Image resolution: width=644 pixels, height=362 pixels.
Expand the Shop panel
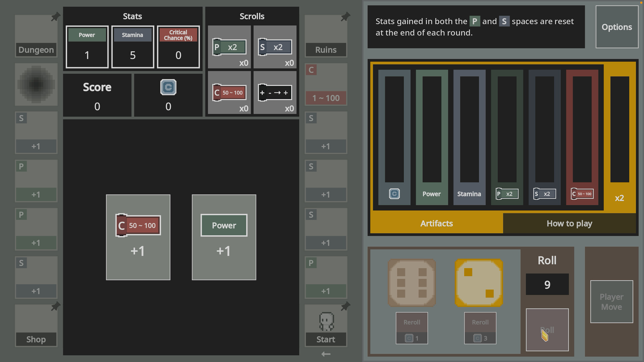pos(36,339)
